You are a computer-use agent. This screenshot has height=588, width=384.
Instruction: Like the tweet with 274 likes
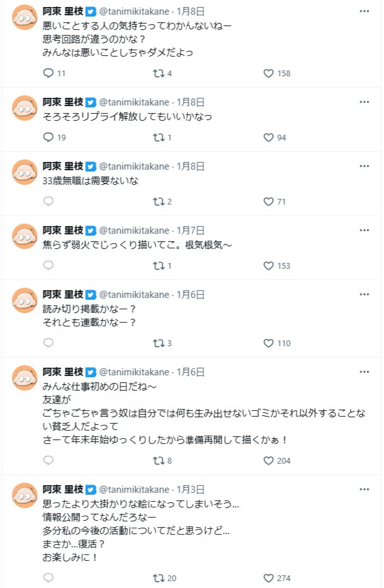pyautogui.click(x=268, y=578)
